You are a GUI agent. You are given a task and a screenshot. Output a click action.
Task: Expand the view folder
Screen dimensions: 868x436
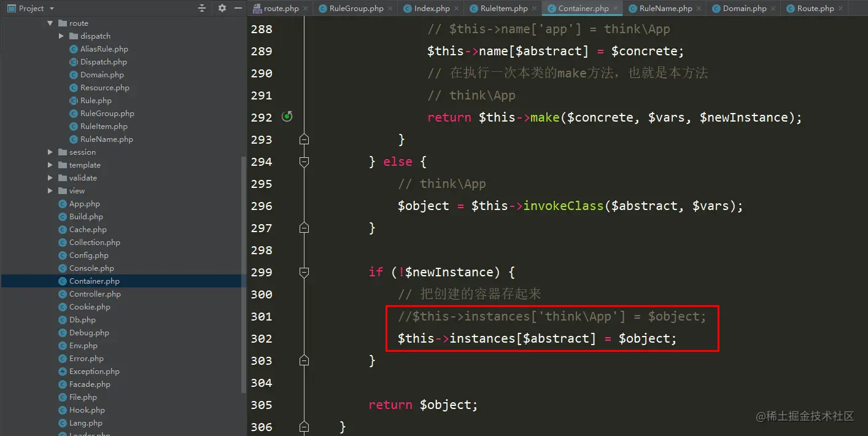point(50,191)
